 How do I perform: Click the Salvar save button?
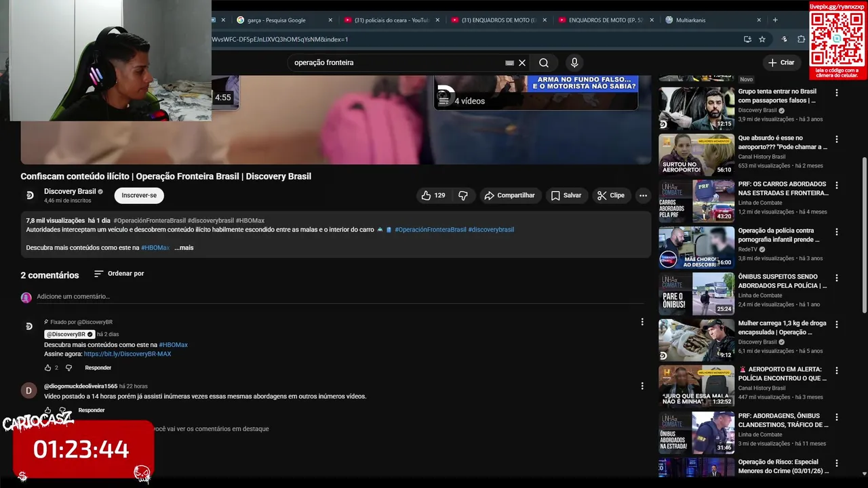566,195
